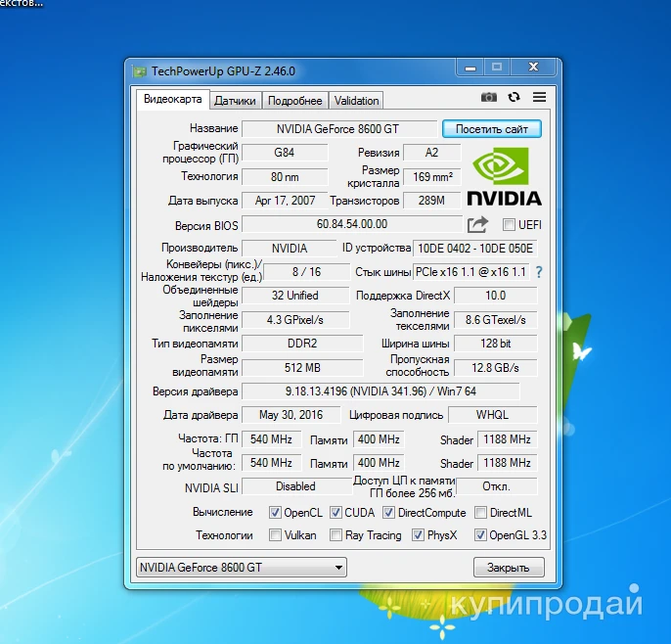Select the Validation tab
Viewport: 671px width, 644px height.
[x=356, y=101]
